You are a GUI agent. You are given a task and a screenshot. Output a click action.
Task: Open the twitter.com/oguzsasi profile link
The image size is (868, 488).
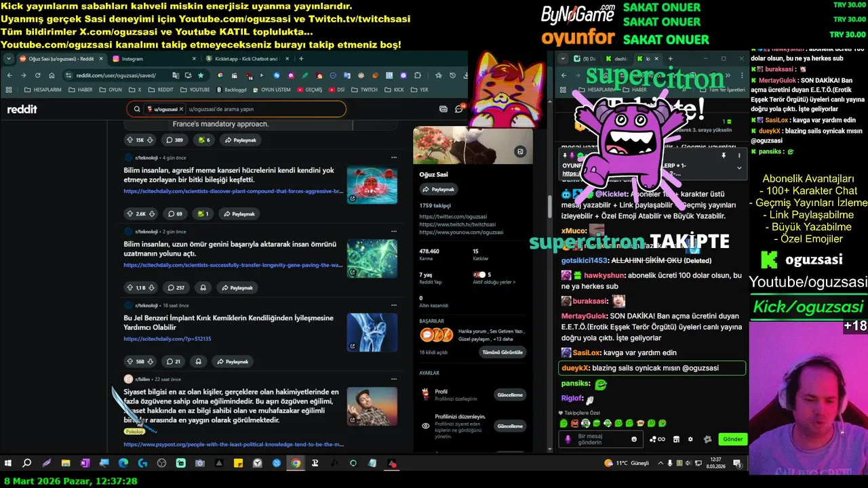[x=453, y=217]
